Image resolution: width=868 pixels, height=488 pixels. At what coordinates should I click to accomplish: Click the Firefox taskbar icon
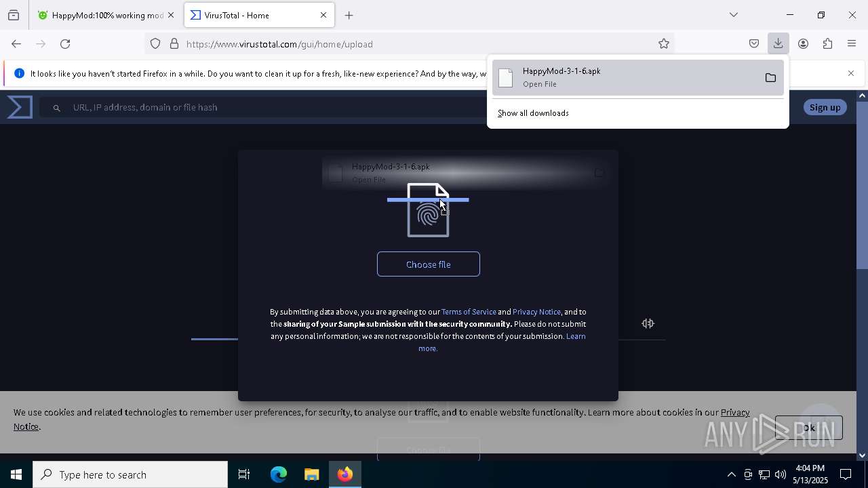[345, 474]
